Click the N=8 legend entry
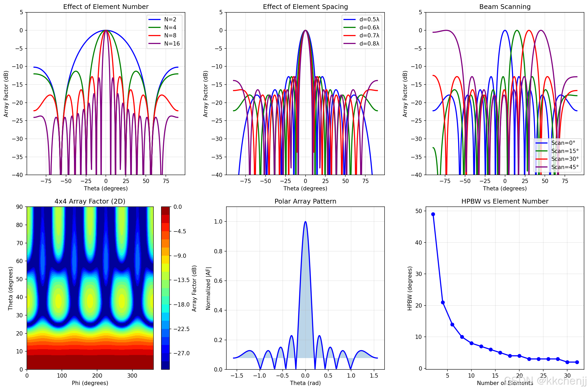Screen dimensions: 588x390 [170, 36]
